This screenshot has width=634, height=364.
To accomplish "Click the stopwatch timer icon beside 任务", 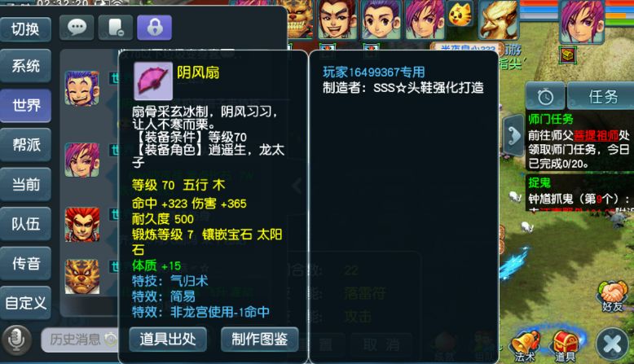I will click(x=545, y=97).
